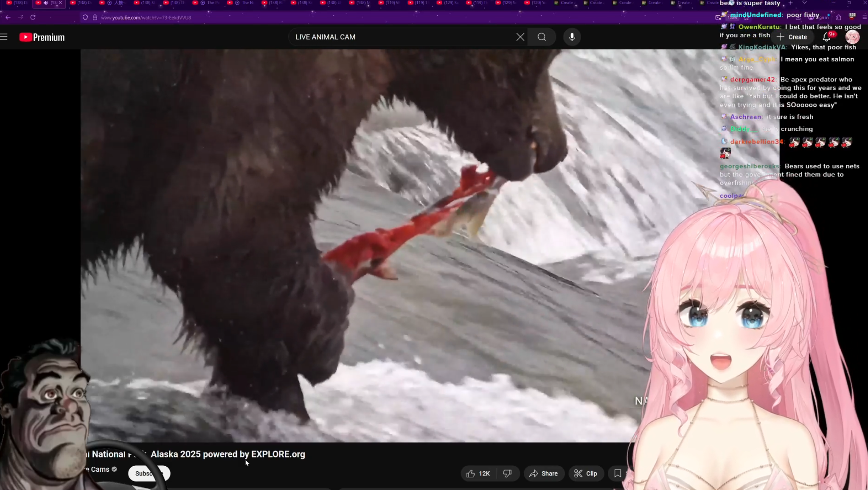Like the video showing 12K
This screenshot has width=868, height=490.
478,473
